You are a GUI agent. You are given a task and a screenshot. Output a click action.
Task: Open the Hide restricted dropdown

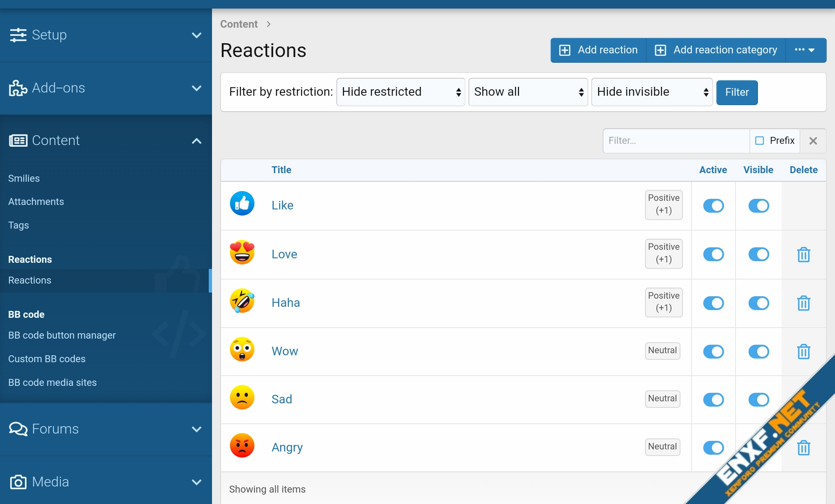click(400, 92)
